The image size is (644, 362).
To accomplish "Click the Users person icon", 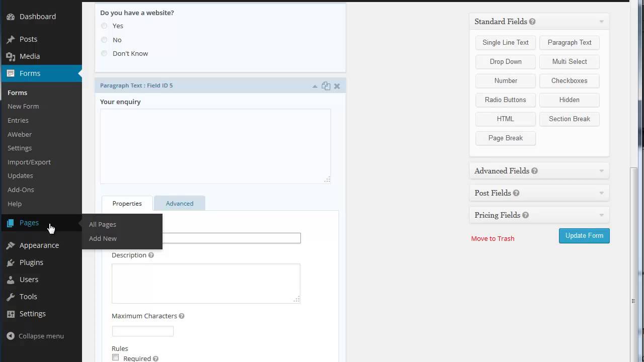I will 11,280.
